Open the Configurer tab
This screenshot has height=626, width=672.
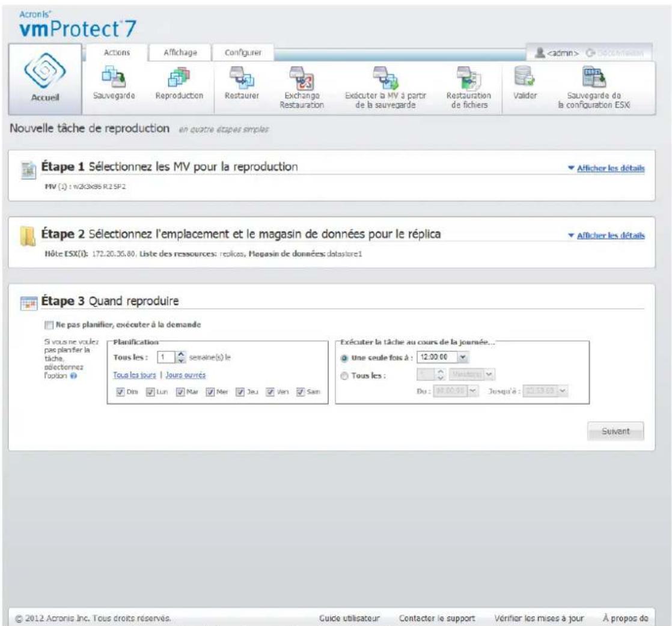tap(243, 52)
